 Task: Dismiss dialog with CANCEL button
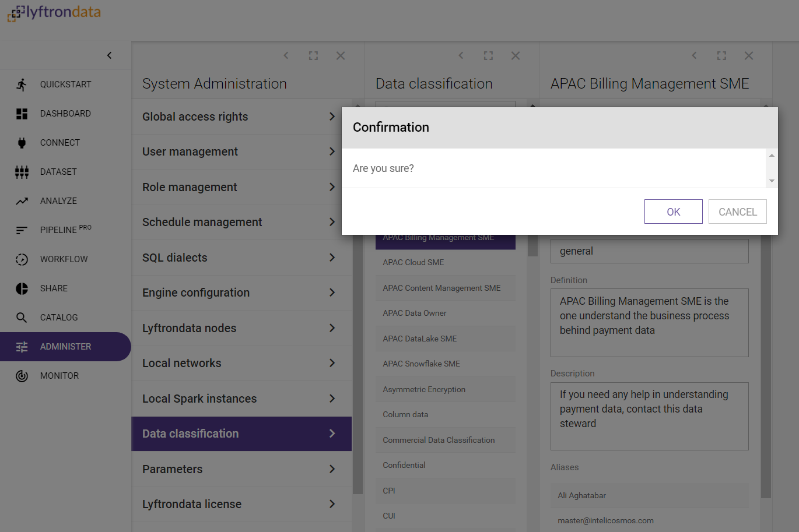tap(738, 212)
